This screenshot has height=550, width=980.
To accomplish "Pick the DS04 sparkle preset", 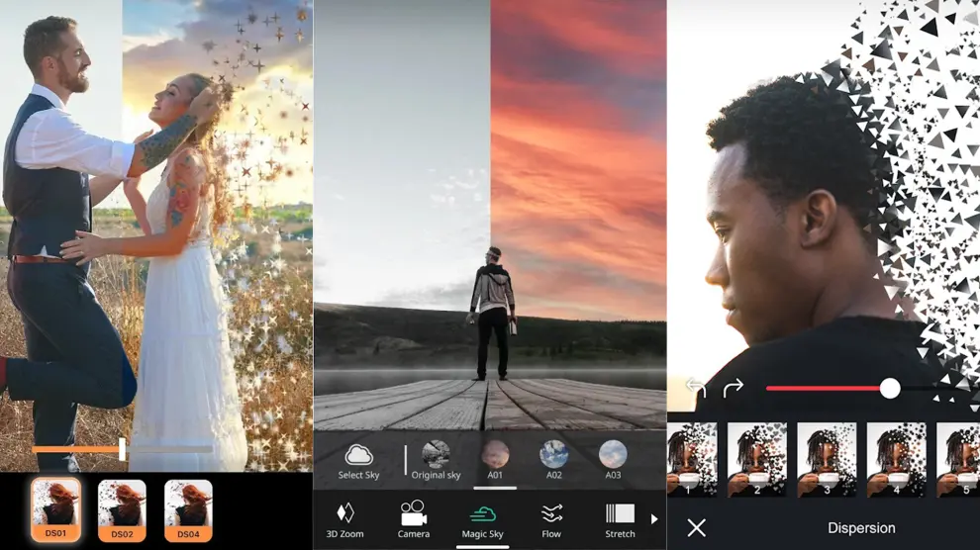I will 188,509.
